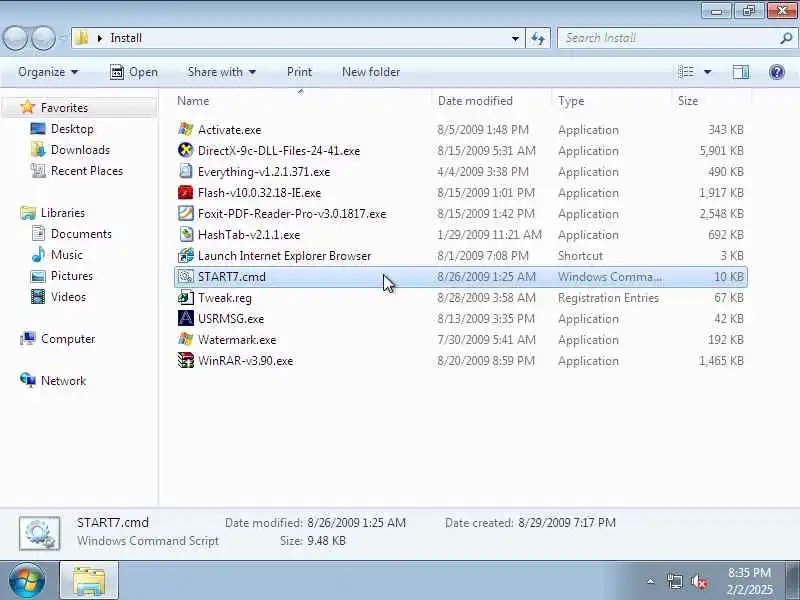Open Recent Places in navigation pane
Image resolution: width=800 pixels, height=600 pixels.
coord(87,170)
